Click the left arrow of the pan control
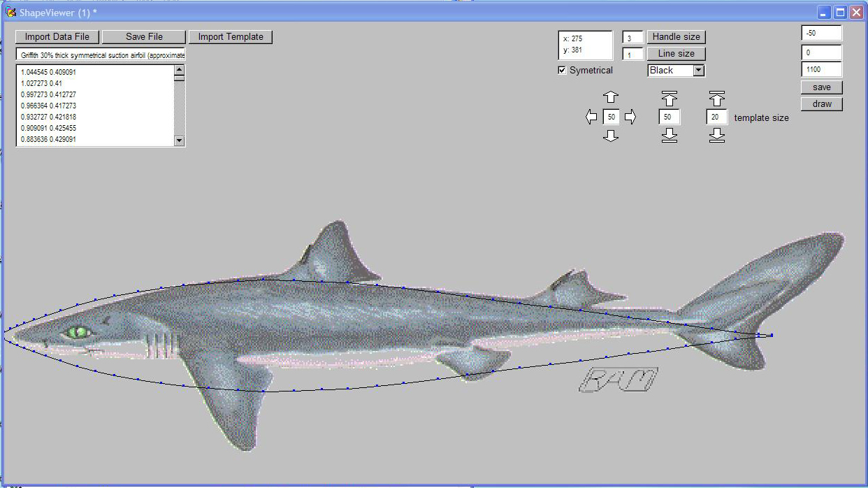 [x=591, y=117]
